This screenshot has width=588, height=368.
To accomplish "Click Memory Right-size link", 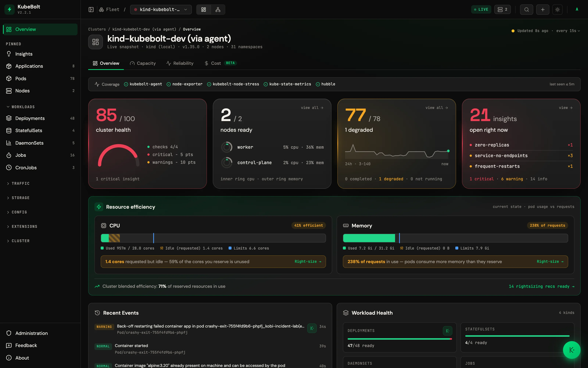I will tap(550, 261).
